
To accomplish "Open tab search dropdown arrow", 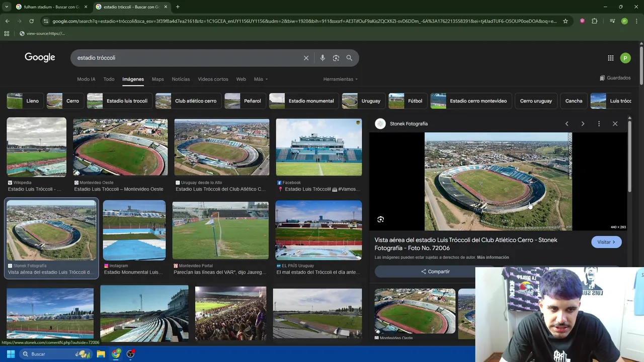I will coord(7,7).
